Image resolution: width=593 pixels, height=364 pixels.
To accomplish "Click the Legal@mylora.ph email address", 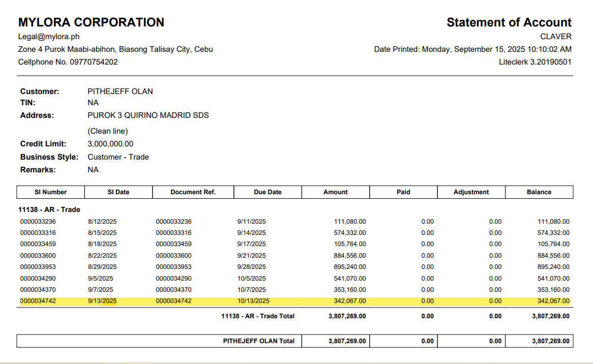I will 49,37.
